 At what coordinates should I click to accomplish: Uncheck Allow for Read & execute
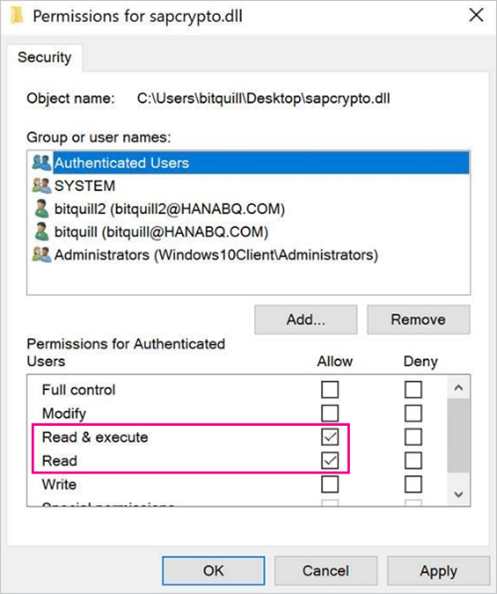[330, 437]
